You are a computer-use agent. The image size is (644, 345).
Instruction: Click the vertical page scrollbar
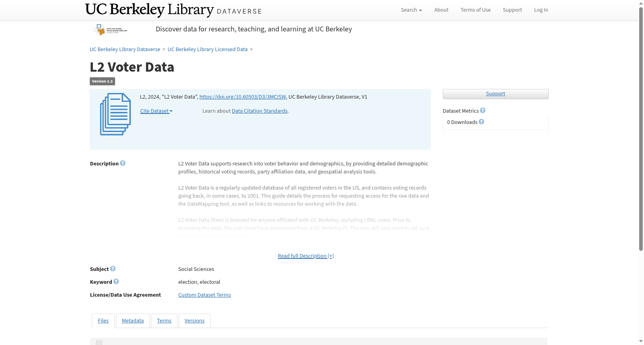(641, 129)
